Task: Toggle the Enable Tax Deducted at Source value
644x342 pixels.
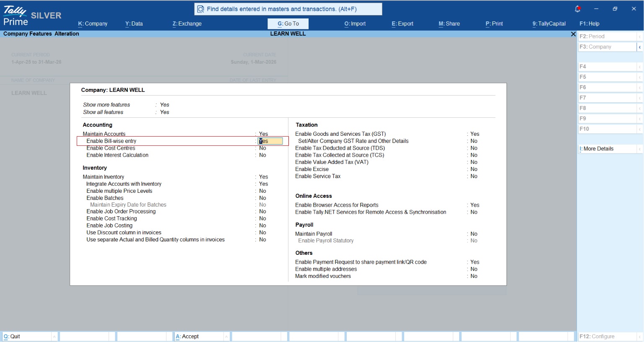Action: click(474, 148)
